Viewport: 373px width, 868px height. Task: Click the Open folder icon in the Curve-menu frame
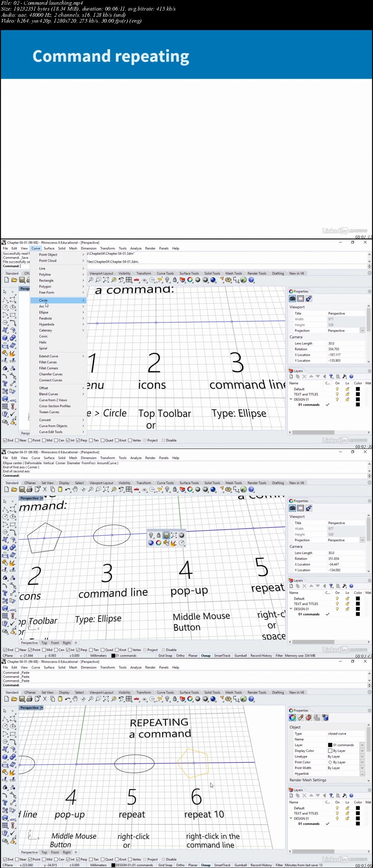click(x=14, y=280)
